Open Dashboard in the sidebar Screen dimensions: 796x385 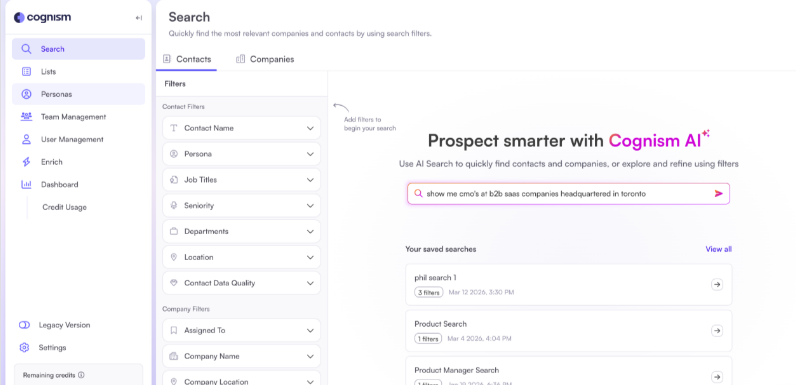click(x=78, y=184)
